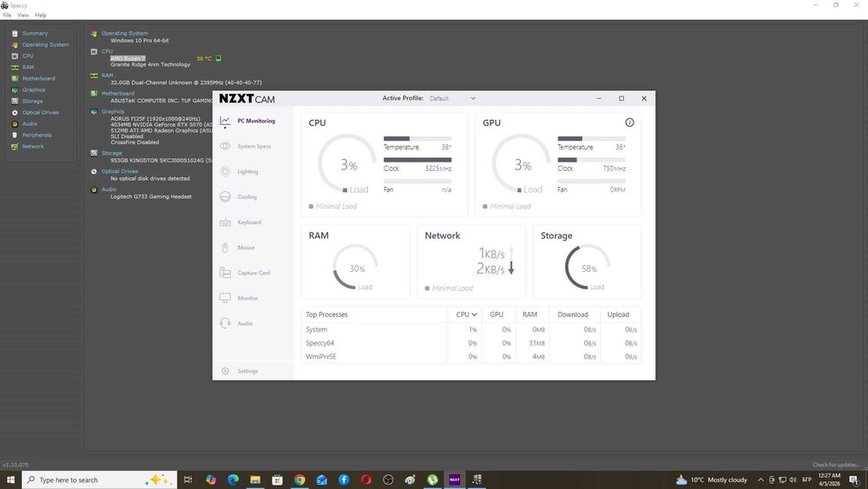Click the CPU temperature chip icon in Speccy
The height and width of the screenshot is (489, 868).
[218, 58]
